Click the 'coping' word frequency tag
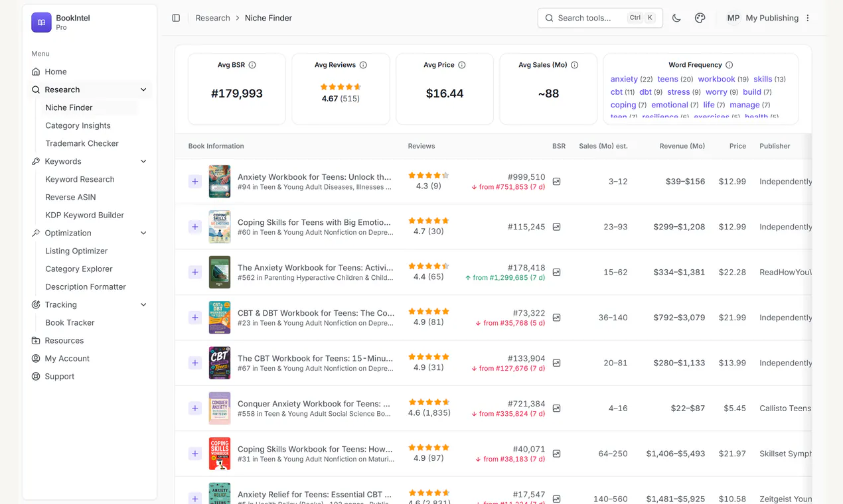 623,105
